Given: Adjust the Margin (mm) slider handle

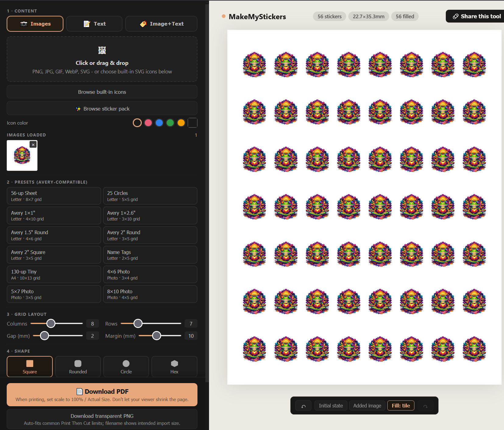Looking at the screenshot, I should click(157, 336).
